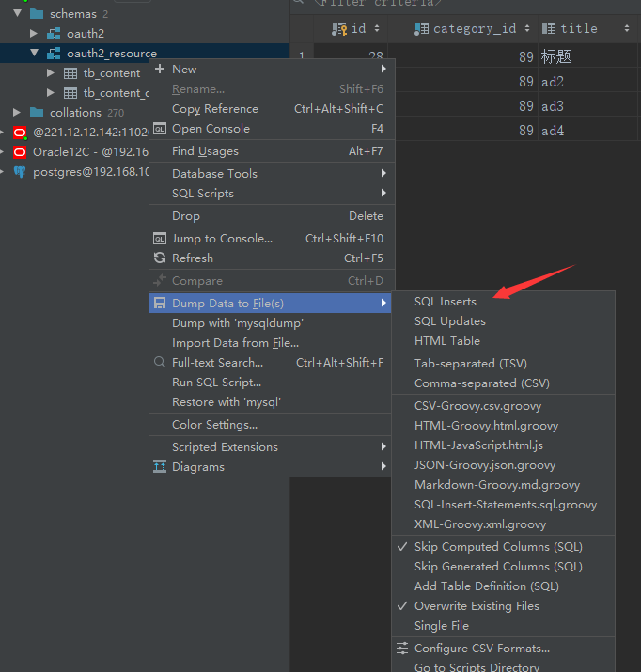The height and width of the screenshot is (672, 641).
Task: Expand the tb_content_c table arrow
Action: (51, 92)
